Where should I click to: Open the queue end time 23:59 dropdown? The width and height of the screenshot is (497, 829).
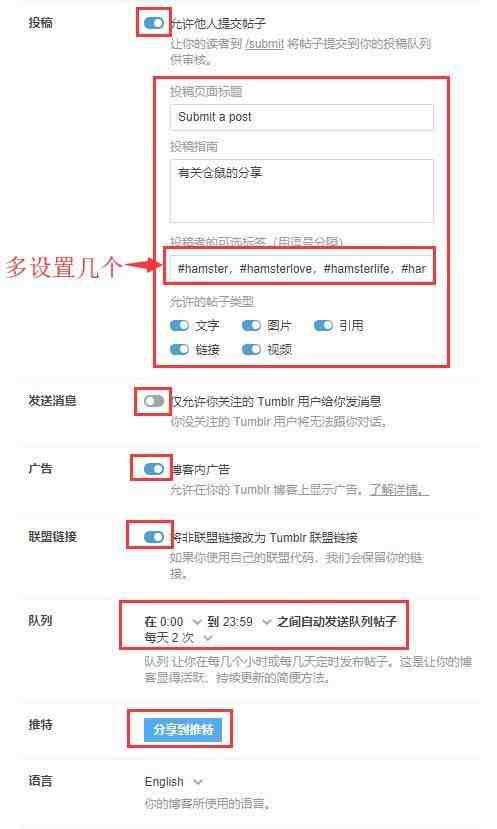point(246,622)
